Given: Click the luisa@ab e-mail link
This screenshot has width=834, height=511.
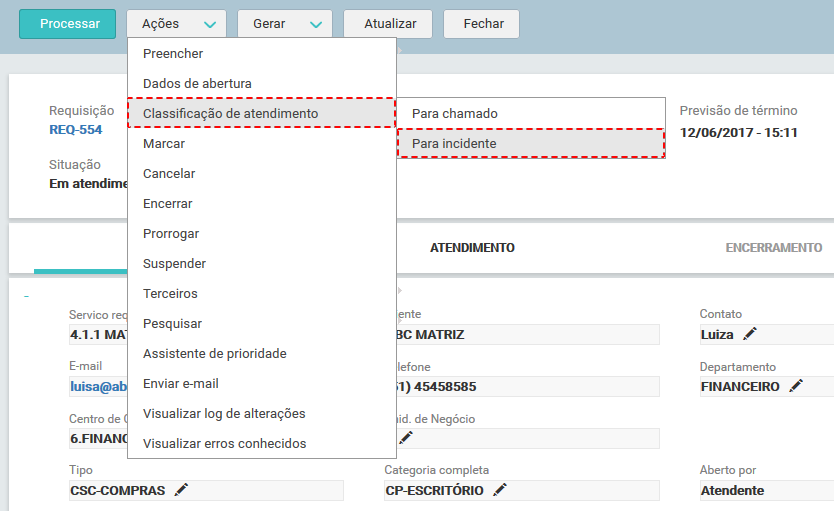Looking at the screenshot, I should point(98,387).
